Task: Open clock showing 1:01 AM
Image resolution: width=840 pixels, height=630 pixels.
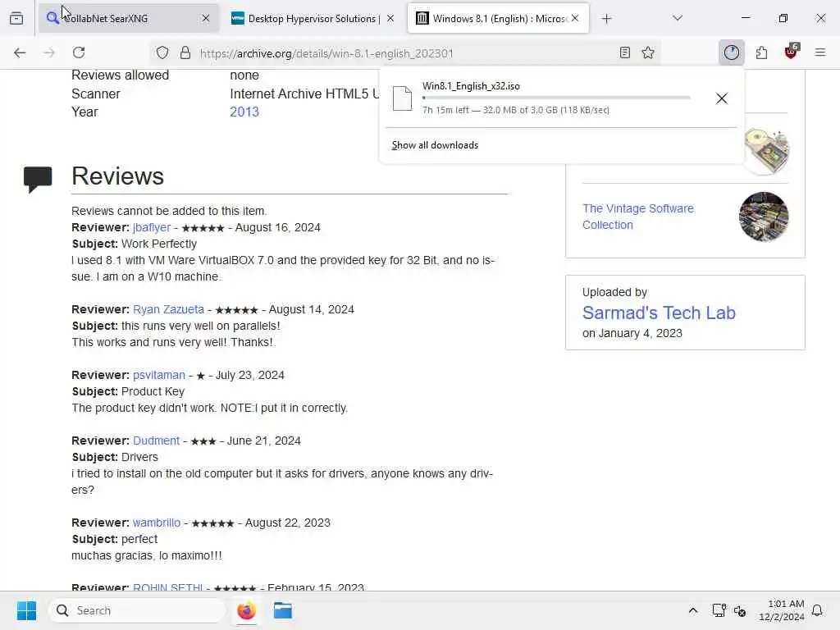Action: [782, 610]
